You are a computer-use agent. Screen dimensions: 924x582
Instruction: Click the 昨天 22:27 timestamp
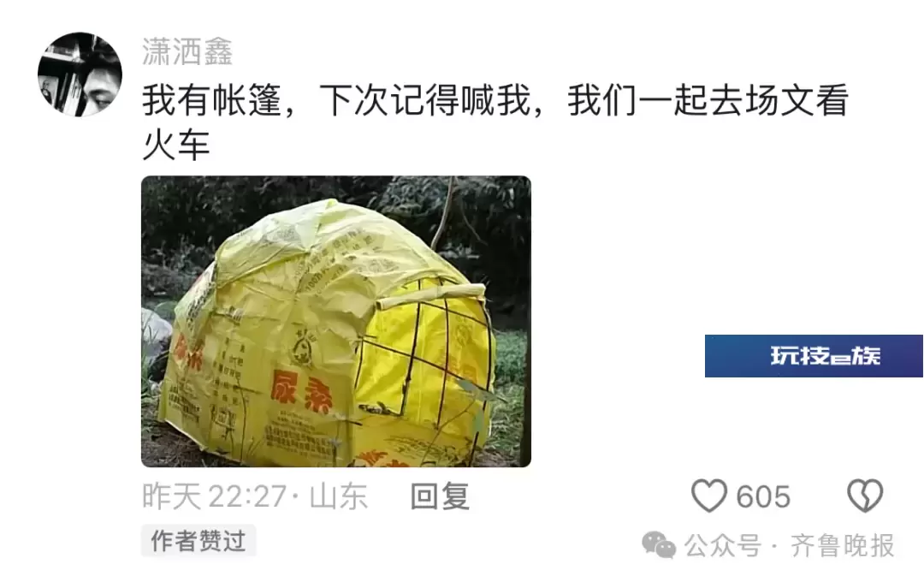(215, 496)
